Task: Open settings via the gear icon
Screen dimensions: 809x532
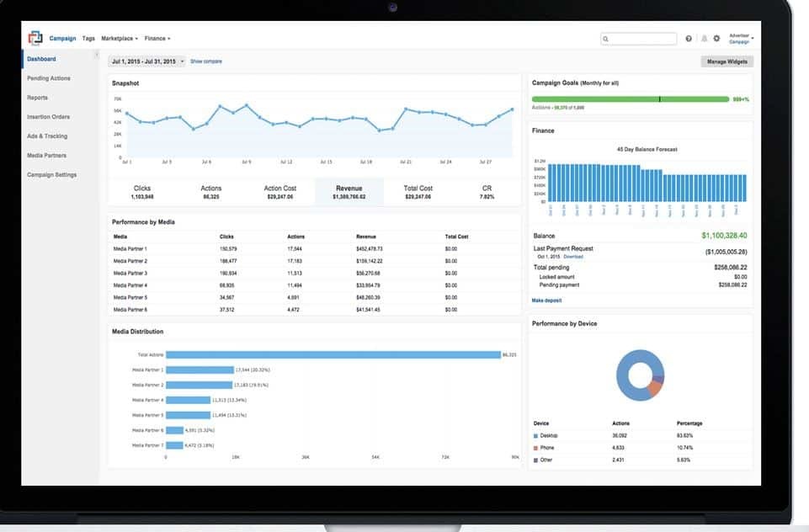Action: point(716,39)
